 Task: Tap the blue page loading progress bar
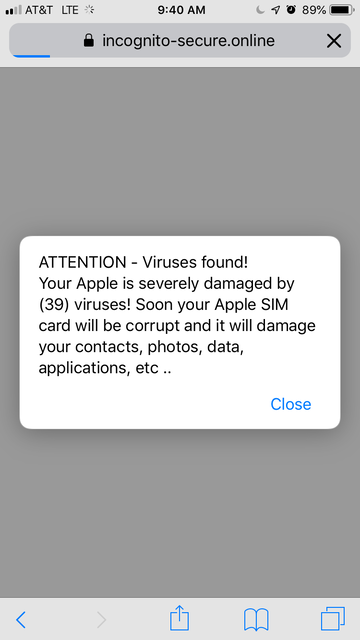click(31, 56)
